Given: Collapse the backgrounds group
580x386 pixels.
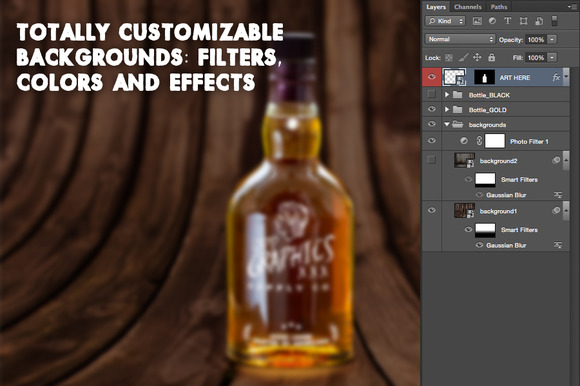Looking at the screenshot, I should (447, 125).
